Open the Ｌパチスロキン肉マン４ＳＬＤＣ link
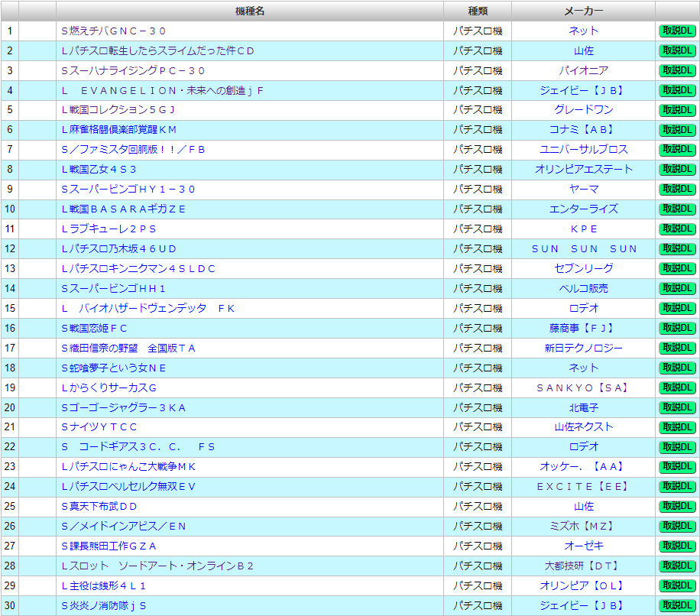This screenshot has height=616, width=700. (138, 269)
